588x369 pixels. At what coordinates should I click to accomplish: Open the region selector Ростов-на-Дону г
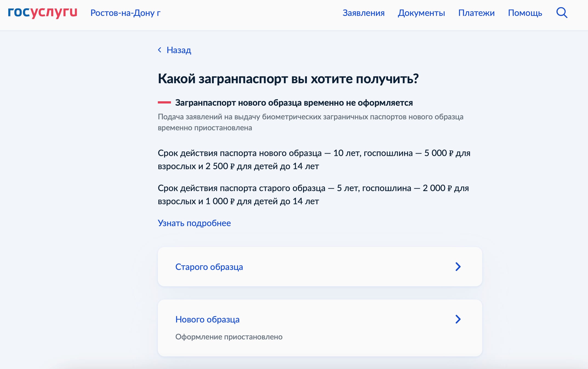125,13
